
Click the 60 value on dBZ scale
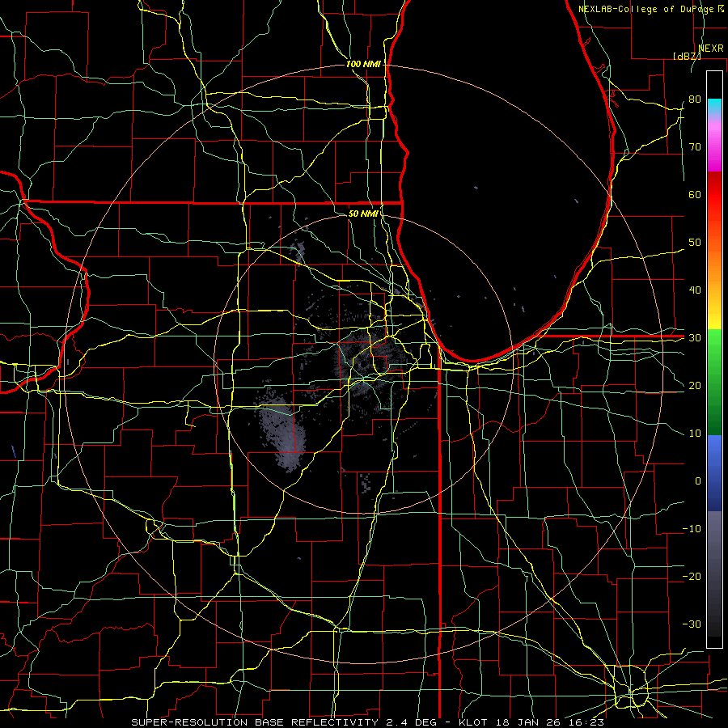point(695,195)
